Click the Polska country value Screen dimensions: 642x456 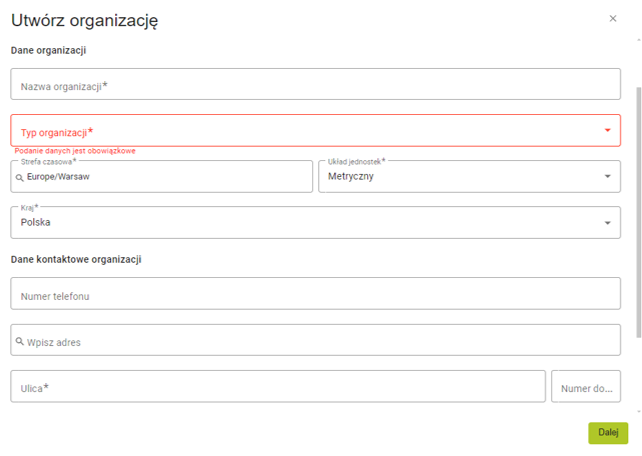[36, 223]
